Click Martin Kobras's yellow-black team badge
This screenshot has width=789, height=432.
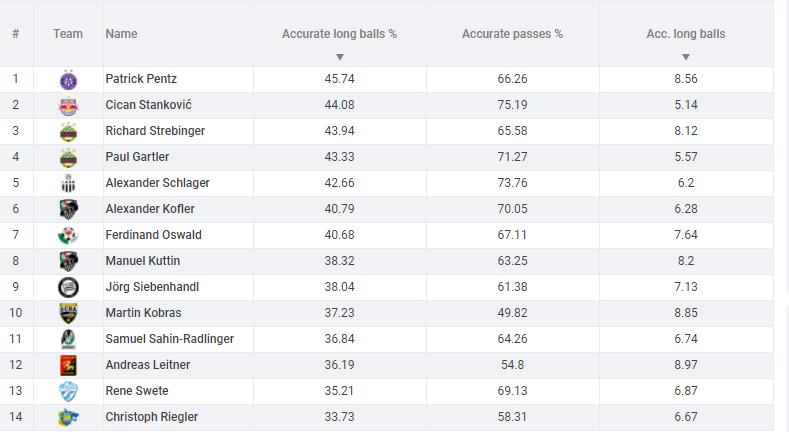[68, 313]
